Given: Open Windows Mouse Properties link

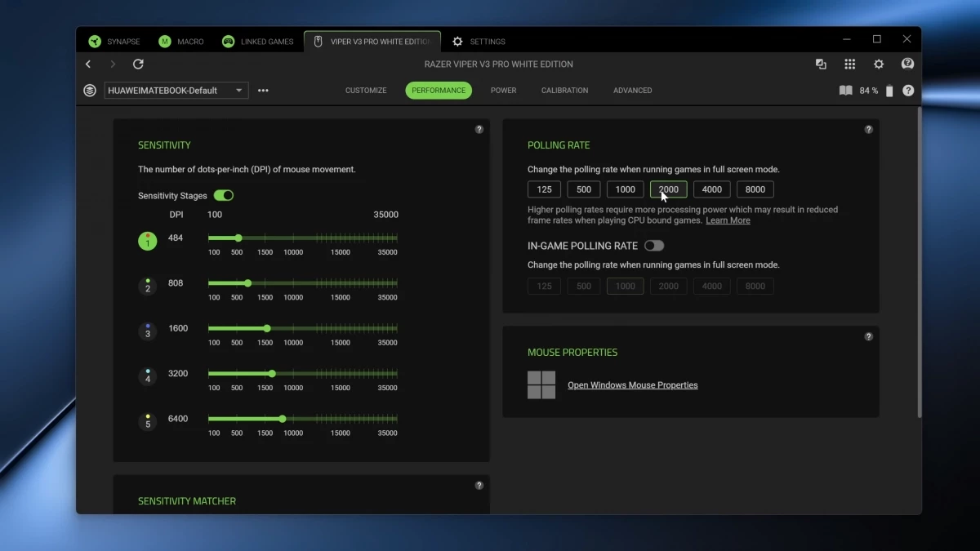Looking at the screenshot, I should 633,385.
